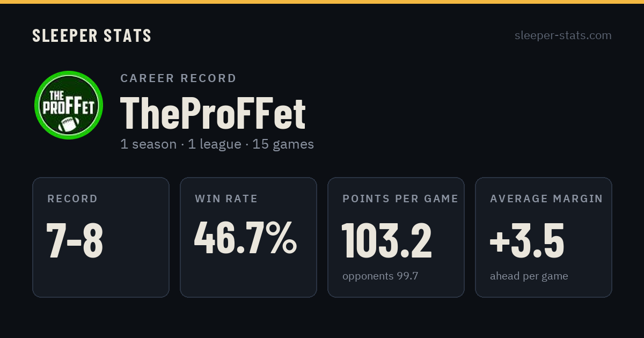Click the 1 season 1 league summary line
This screenshot has width=644, height=338.
[x=217, y=144]
